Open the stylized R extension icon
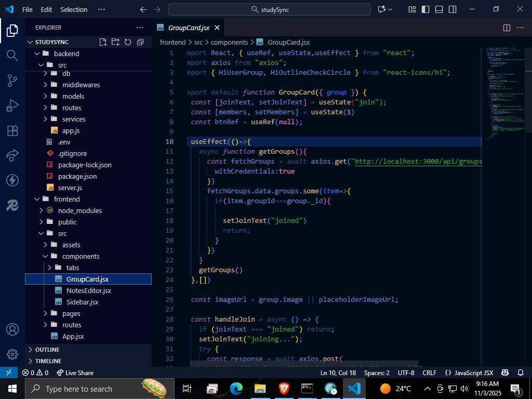 pos(12,205)
